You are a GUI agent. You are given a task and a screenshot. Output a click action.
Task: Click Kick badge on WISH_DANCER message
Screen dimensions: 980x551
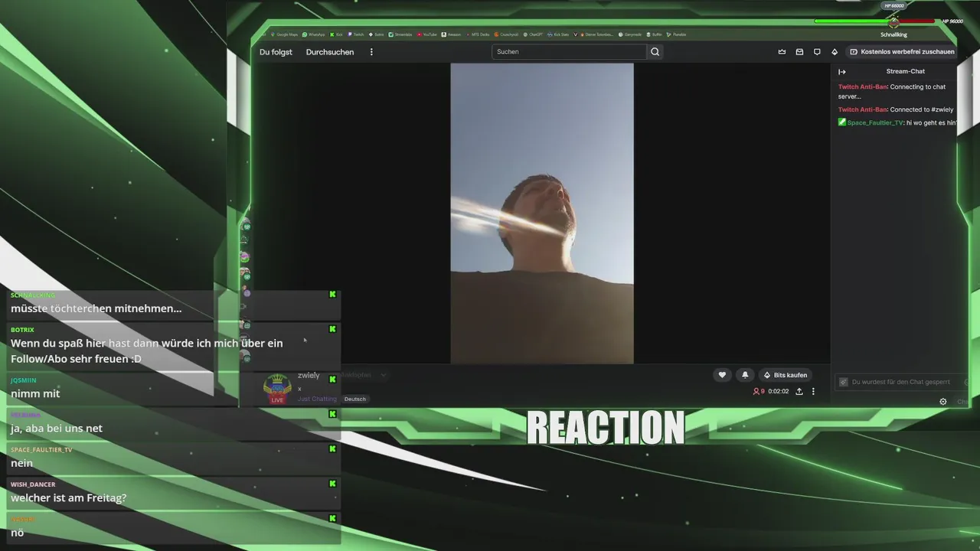332,484
